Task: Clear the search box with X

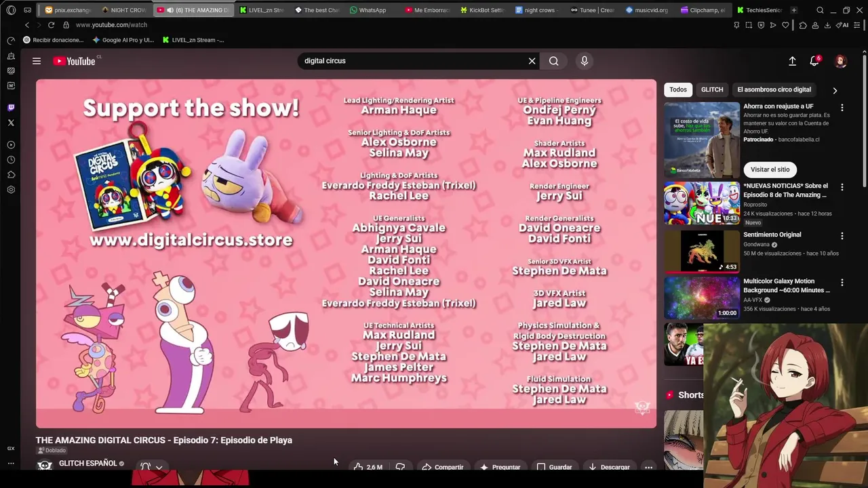Action: pyautogui.click(x=532, y=61)
